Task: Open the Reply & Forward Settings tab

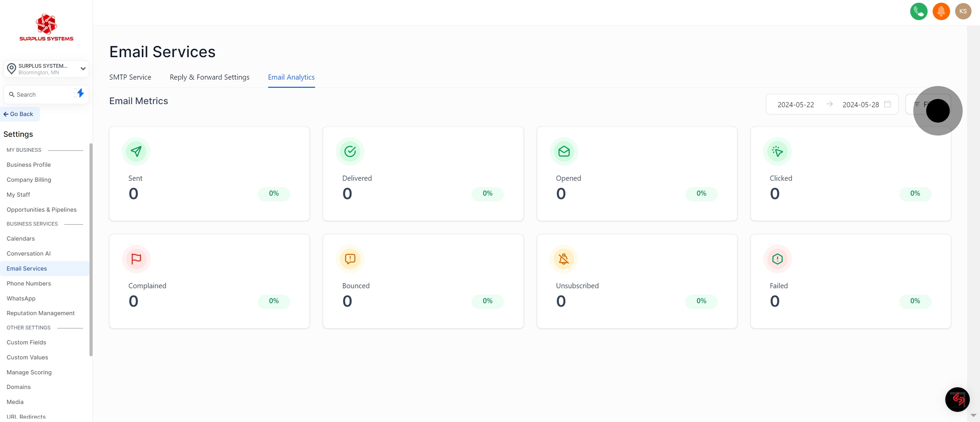Action: click(x=209, y=77)
